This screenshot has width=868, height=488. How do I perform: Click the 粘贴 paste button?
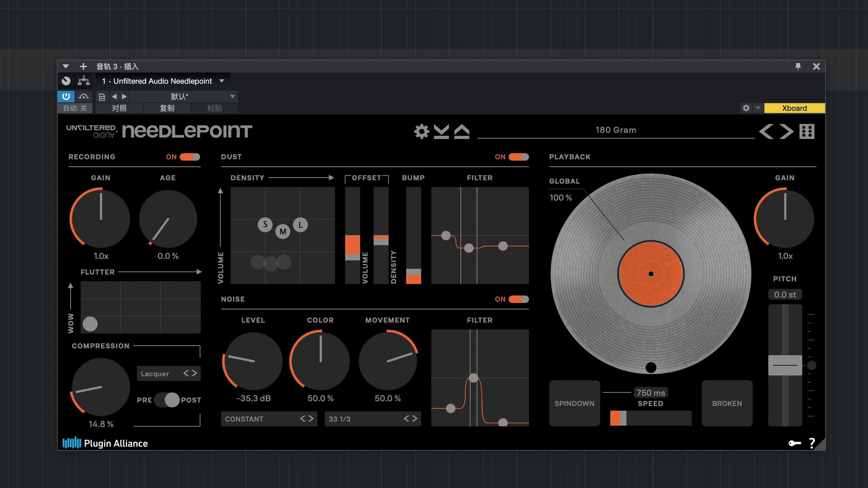click(x=214, y=108)
